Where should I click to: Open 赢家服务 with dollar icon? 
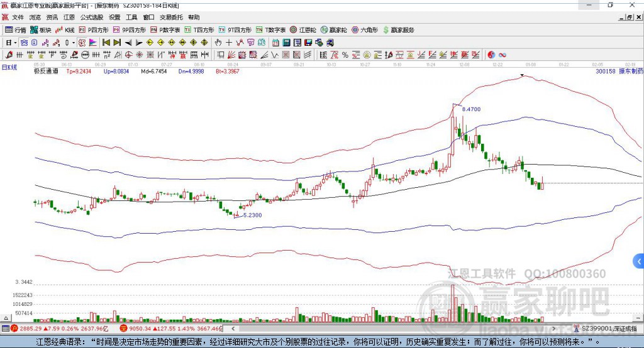click(x=398, y=30)
